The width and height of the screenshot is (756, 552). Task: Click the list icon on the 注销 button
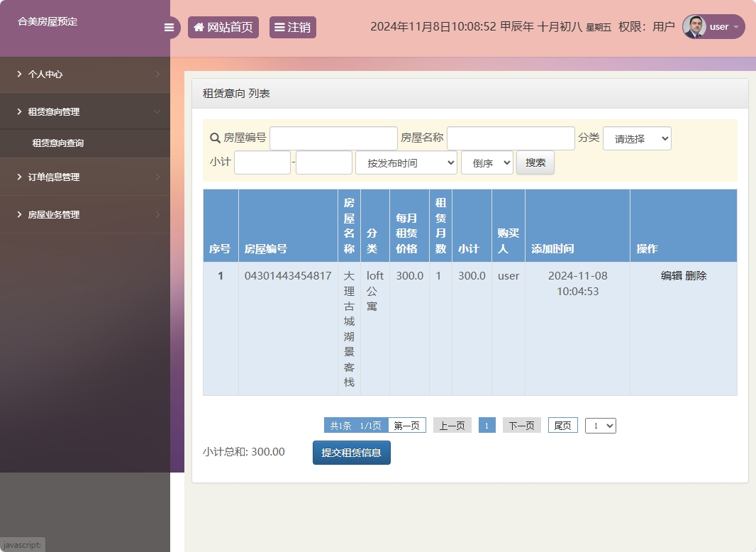pos(280,27)
